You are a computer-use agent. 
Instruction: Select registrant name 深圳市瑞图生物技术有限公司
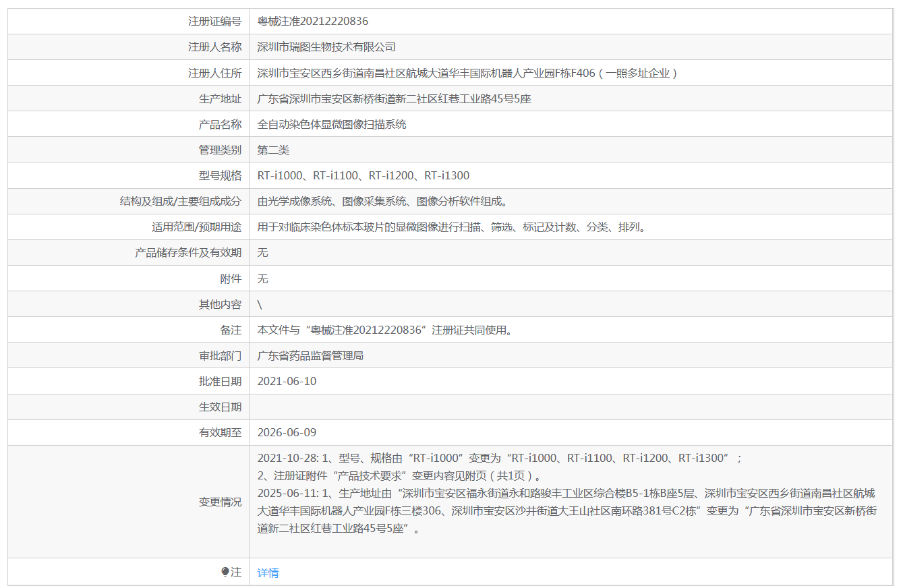tap(326, 47)
